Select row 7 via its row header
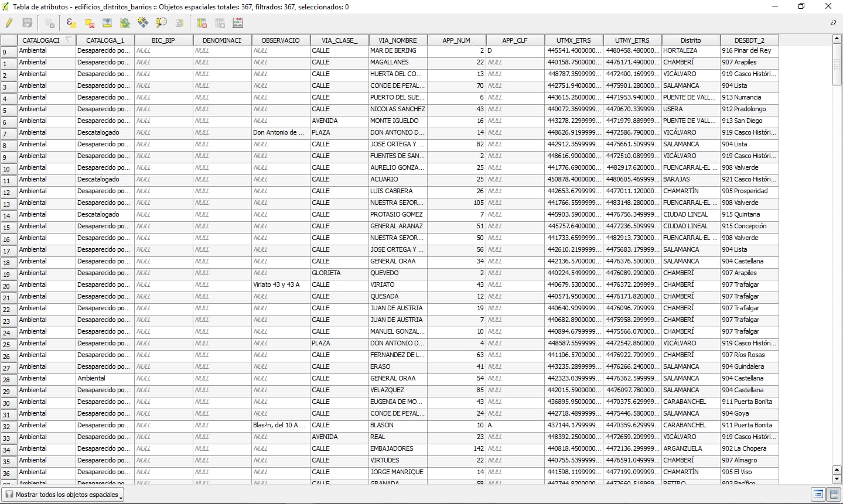This screenshot has width=843, height=504. [x=9, y=134]
